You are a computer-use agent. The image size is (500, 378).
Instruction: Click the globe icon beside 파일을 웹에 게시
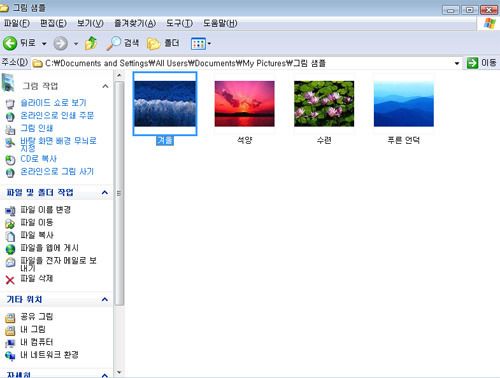(x=10, y=249)
